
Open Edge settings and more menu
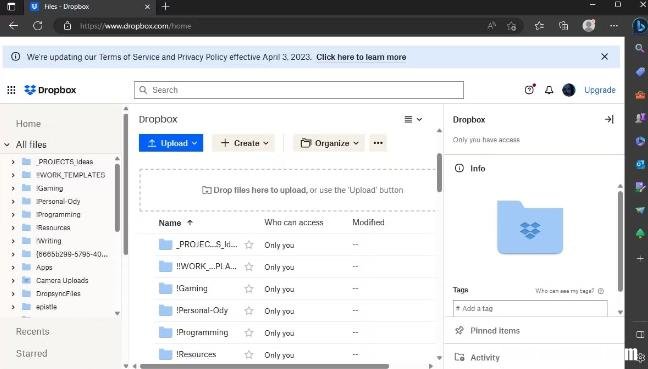tap(614, 26)
